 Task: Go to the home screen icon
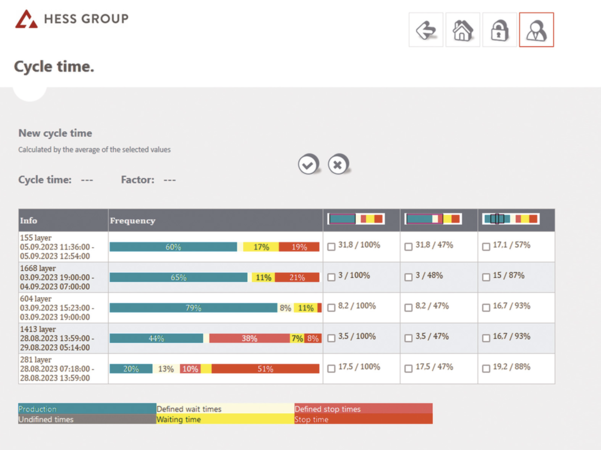pos(463,30)
